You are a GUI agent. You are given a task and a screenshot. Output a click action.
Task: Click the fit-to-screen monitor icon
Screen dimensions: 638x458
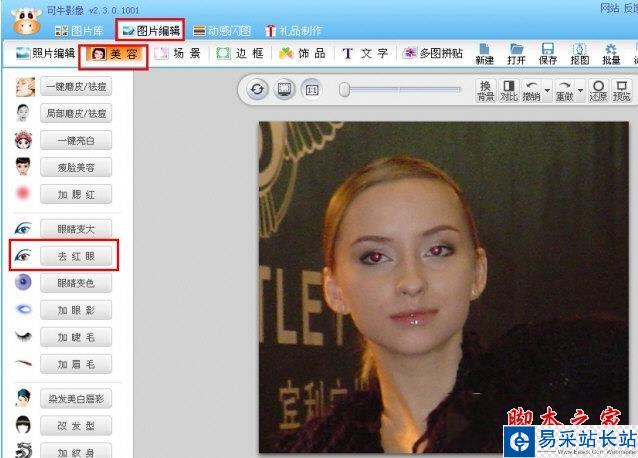[284, 89]
